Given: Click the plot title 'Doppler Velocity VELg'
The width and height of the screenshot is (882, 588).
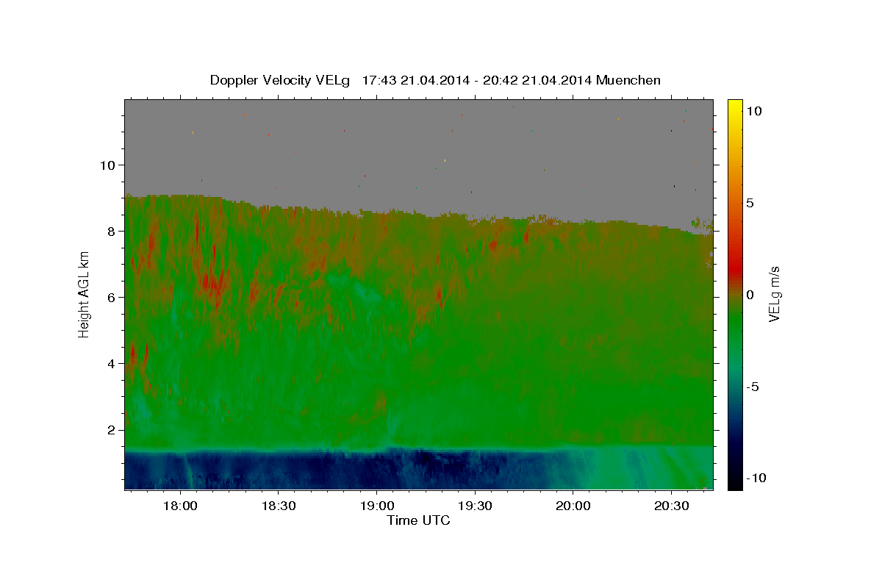Looking at the screenshot, I should click(x=280, y=80).
